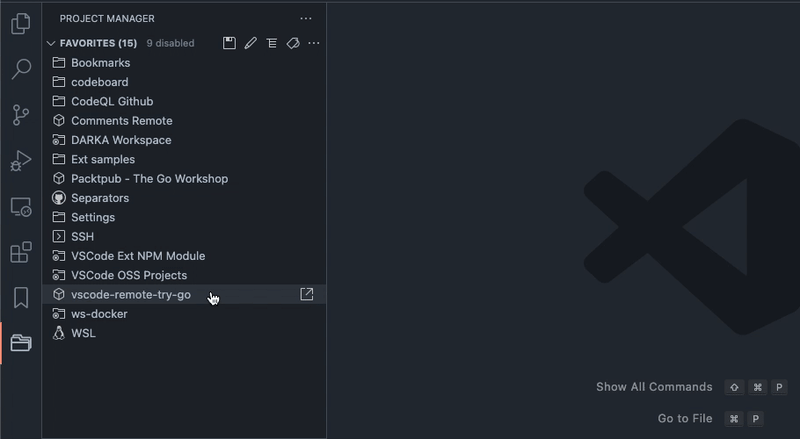The width and height of the screenshot is (800, 439).
Task: Click the PROJECT MANAGER panel title
Action: pyautogui.click(x=107, y=18)
